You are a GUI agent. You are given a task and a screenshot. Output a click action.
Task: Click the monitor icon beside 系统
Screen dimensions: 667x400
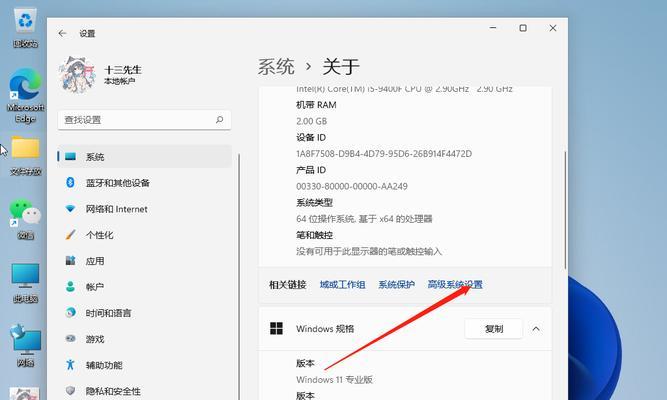70,157
